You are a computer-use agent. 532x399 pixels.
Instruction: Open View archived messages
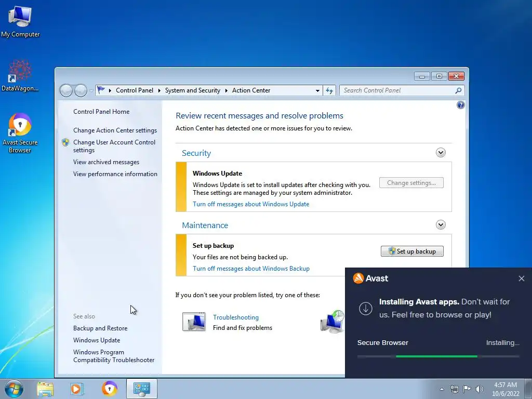coord(106,162)
